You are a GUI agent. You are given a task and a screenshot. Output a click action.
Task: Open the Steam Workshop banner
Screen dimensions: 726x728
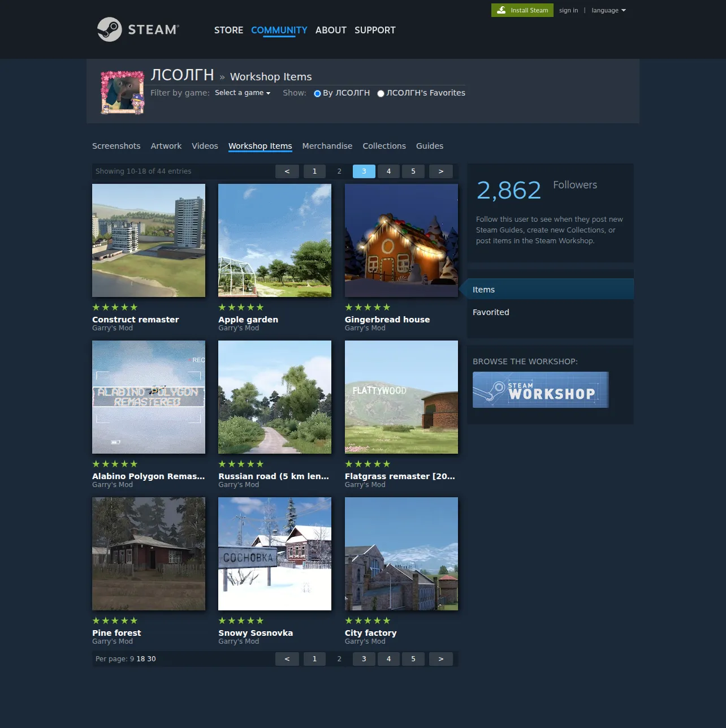tap(541, 390)
